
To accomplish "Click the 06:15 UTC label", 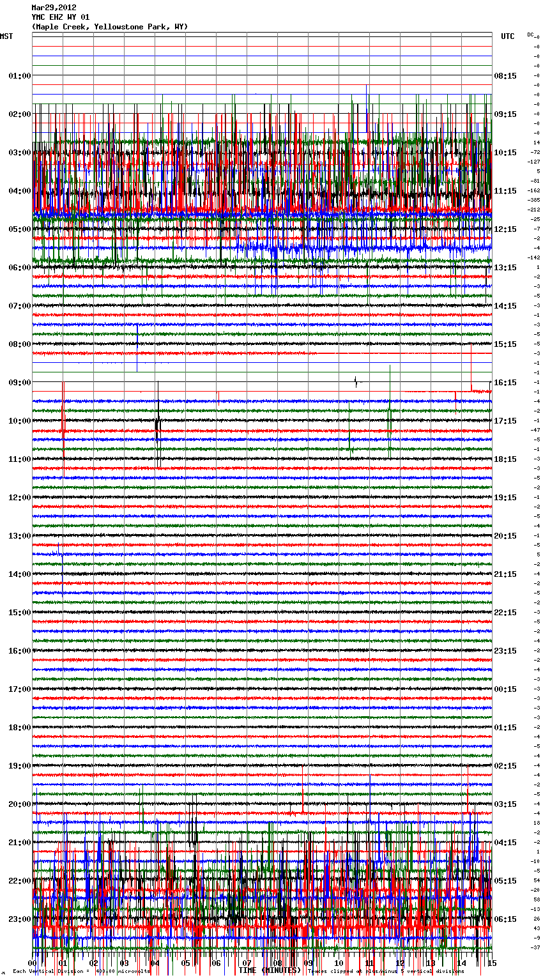I will pos(505,919).
